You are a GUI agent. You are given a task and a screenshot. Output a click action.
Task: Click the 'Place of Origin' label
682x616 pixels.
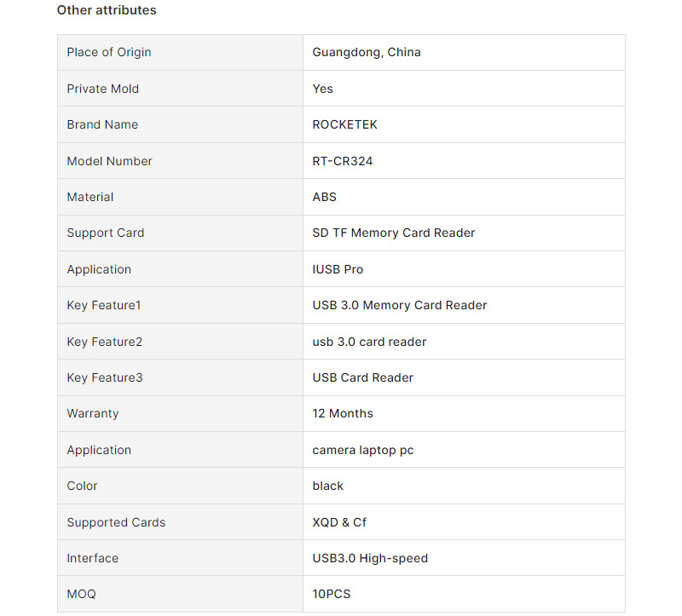[109, 52]
